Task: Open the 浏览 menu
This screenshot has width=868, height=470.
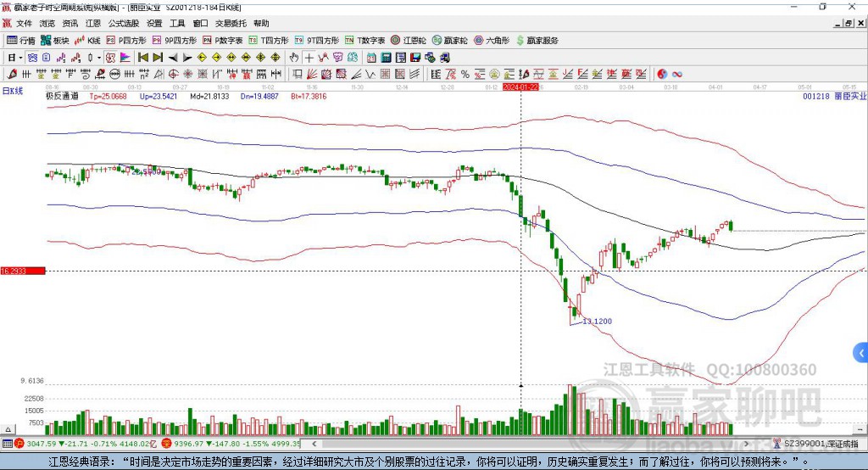Action: tap(47, 23)
